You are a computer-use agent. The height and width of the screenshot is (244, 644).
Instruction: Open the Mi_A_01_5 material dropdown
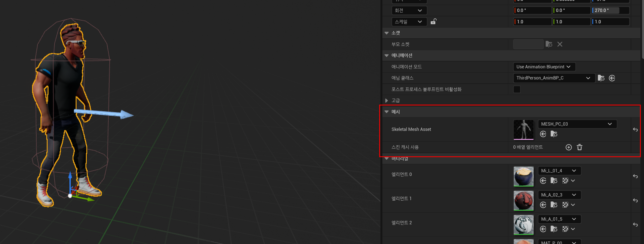tap(559, 219)
